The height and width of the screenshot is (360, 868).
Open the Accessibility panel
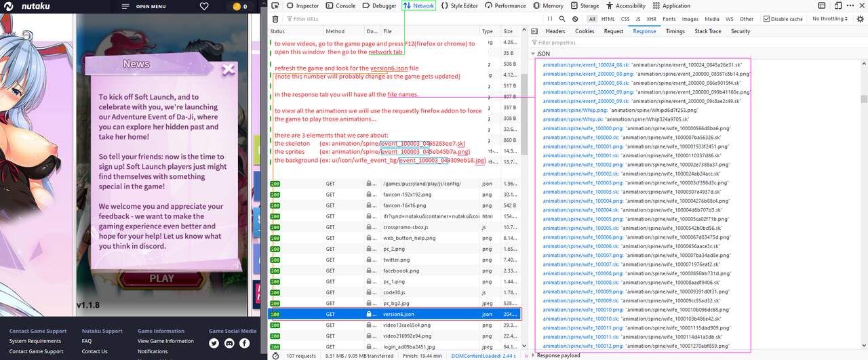pos(625,5)
